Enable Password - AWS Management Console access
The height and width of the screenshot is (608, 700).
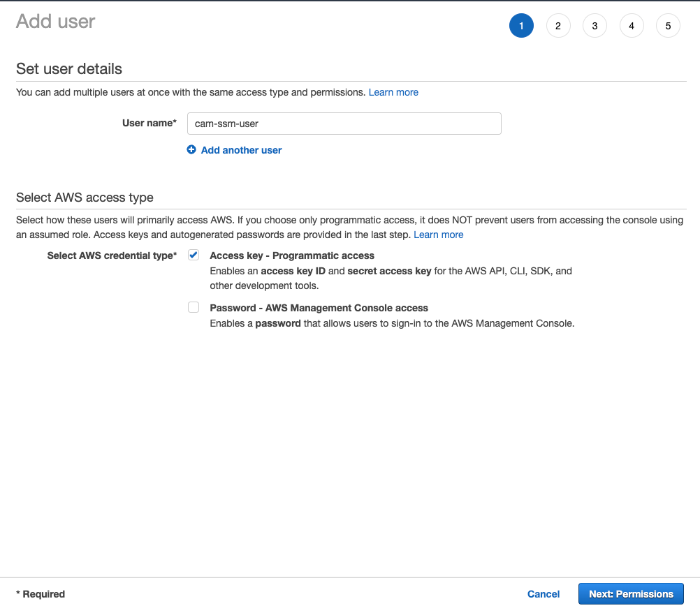[x=194, y=307]
